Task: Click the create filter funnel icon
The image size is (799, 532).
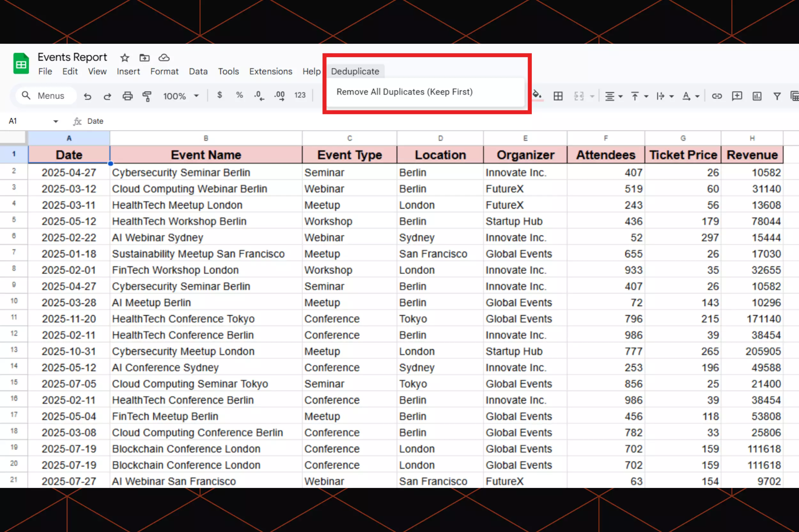Action: (777, 96)
